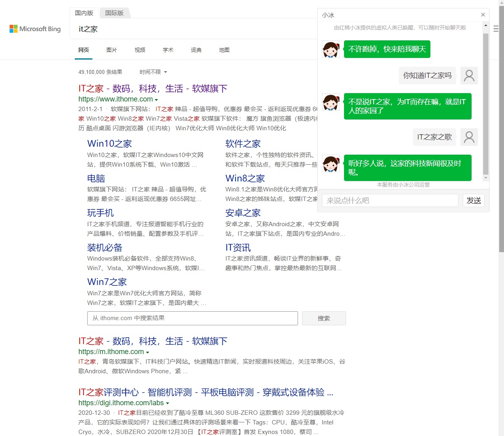Click the 发送 send button
Image resolution: width=504 pixels, height=436 pixels.
pyautogui.click(x=474, y=201)
